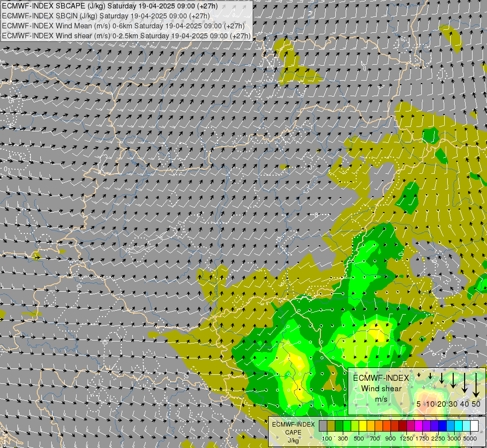Click the deep blue swatch after 2250
This screenshot has height=448, width=487.
click(x=443, y=426)
